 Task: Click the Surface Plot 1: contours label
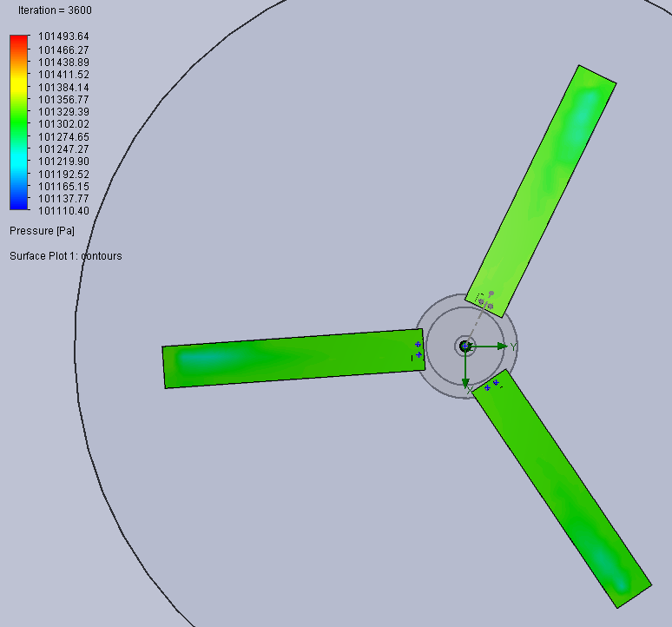(x=66, y=256)
